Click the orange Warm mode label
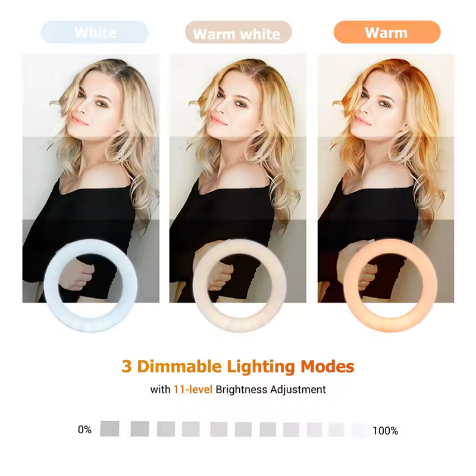The height and width of the screenshot is (476, 476). coord(387,32)
